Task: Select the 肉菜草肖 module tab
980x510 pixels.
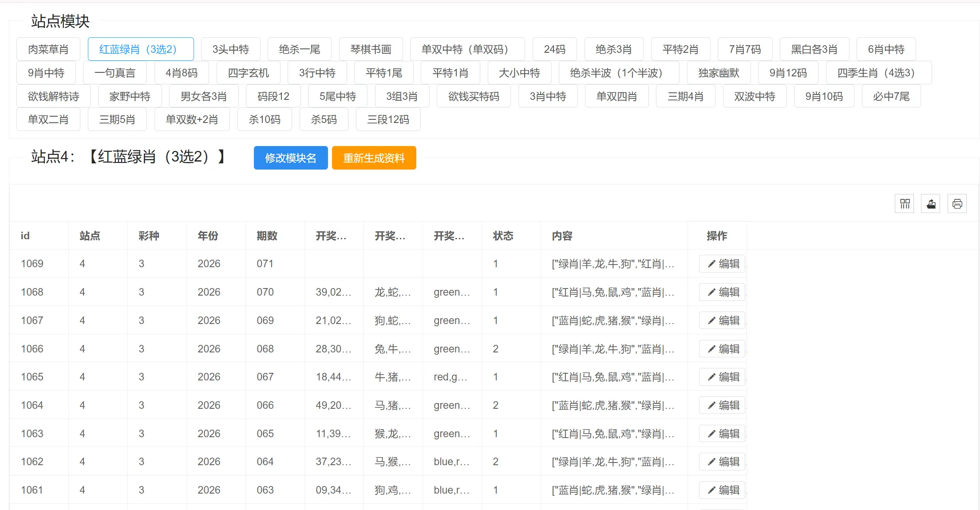Action: point(48,49)
